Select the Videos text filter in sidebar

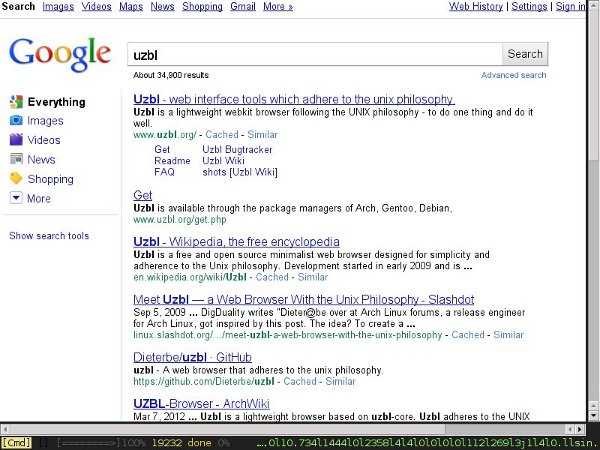click(x=44, y=140)
